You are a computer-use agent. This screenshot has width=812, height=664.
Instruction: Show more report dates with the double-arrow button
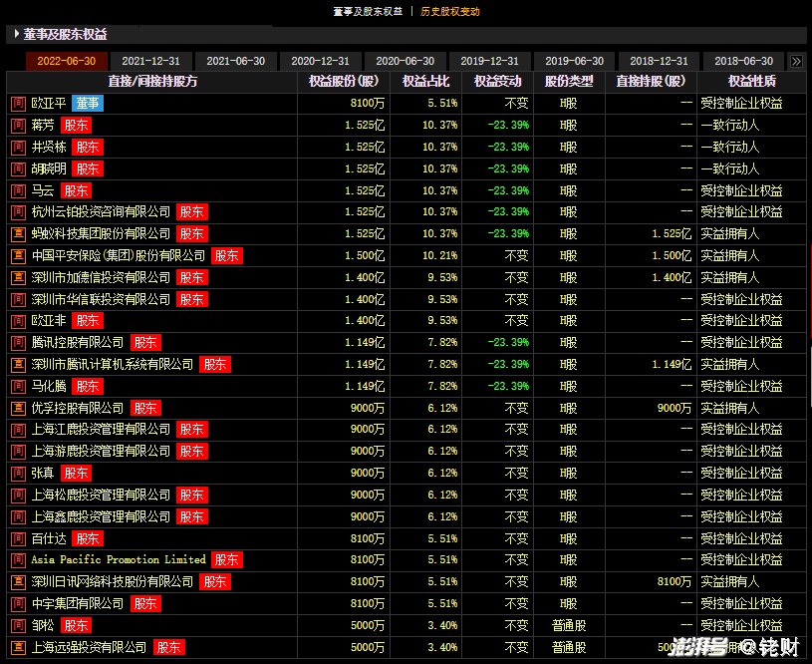click(796, 61)
